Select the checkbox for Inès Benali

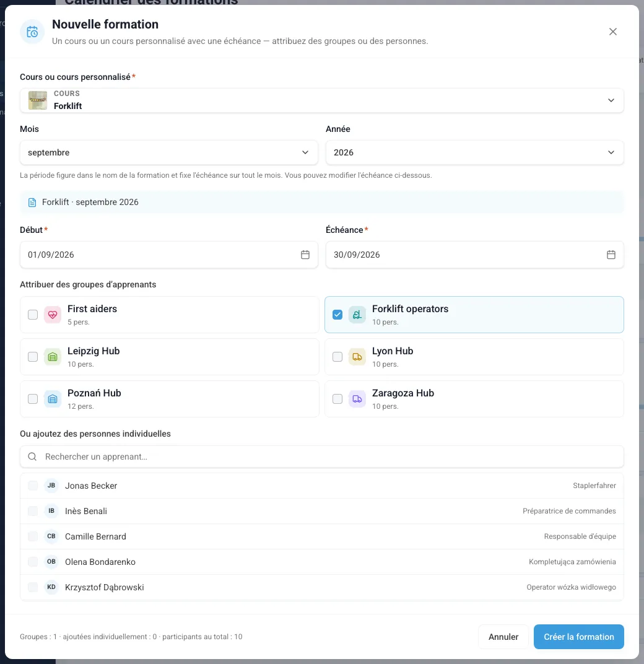coord(33,511)
